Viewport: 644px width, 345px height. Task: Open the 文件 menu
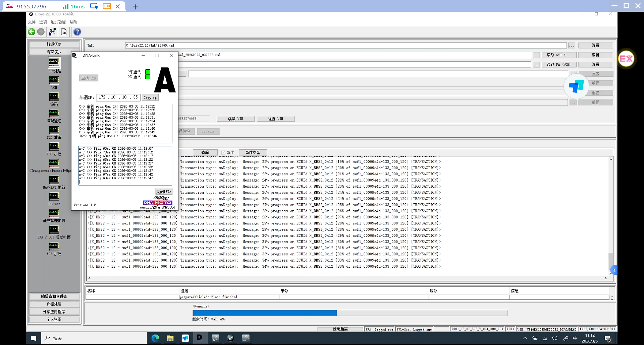pyautogui.click(x=32, y=22)
